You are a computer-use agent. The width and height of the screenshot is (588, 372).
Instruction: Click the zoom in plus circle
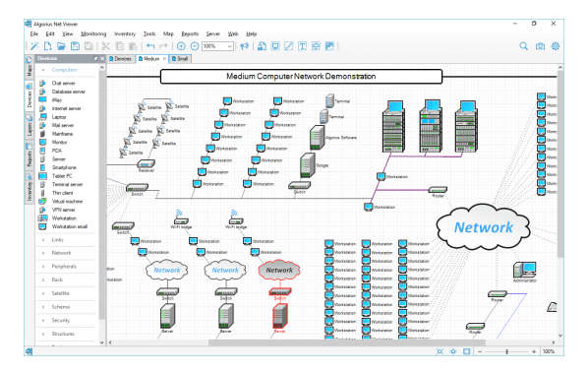pyautogui.click(x=181, y=46)
